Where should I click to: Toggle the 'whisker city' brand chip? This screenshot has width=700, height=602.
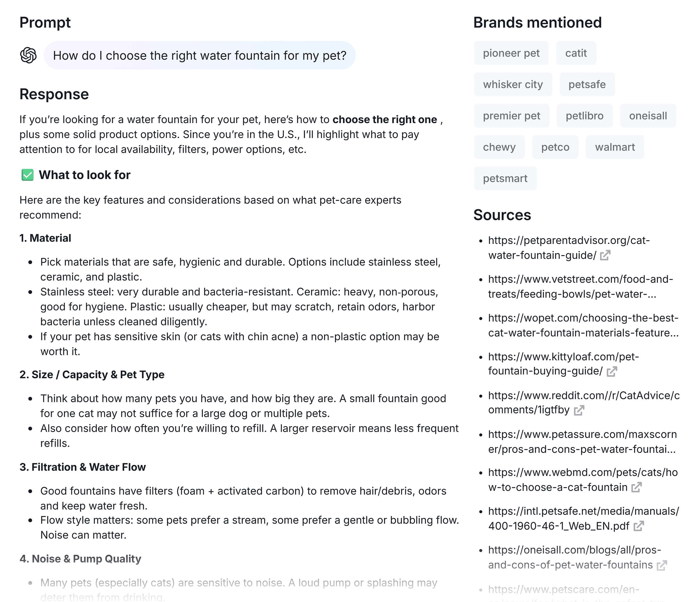click(x=513, y=84)
